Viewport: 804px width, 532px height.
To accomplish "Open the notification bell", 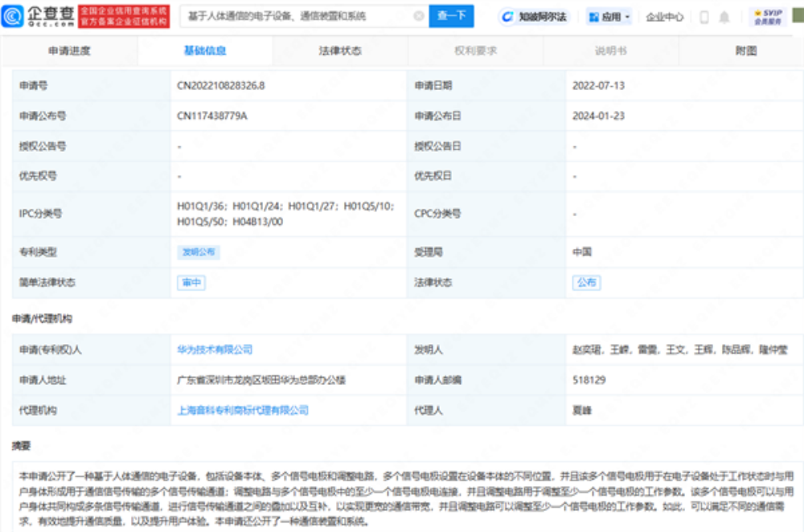I will 724,17.
